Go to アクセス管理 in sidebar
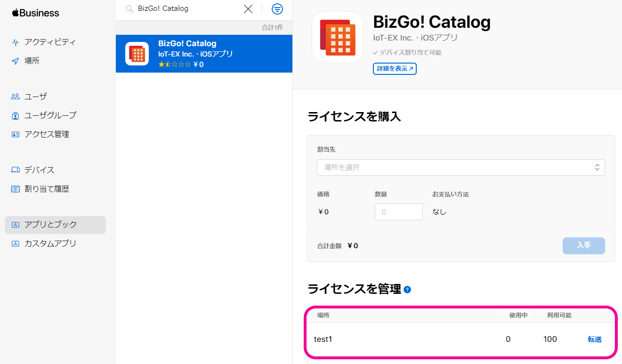622x364 pixels. 47,134
